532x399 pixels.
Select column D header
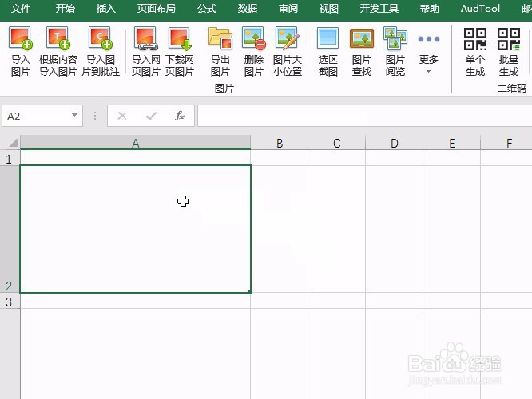point(395,143)
